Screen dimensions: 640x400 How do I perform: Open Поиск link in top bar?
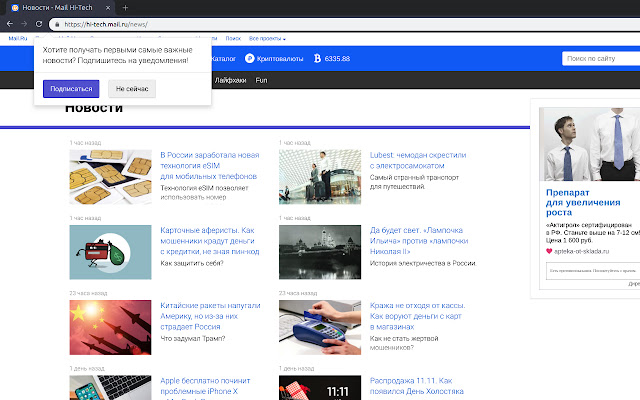233,38
